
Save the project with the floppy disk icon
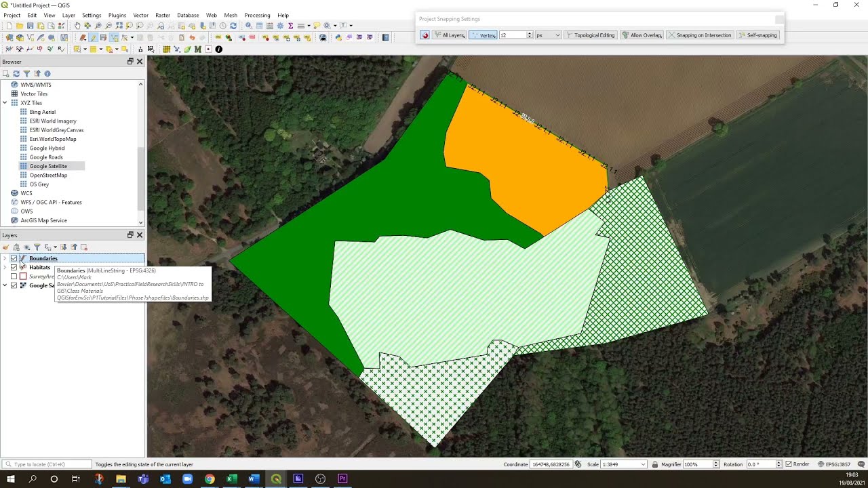tap(31, 26)
